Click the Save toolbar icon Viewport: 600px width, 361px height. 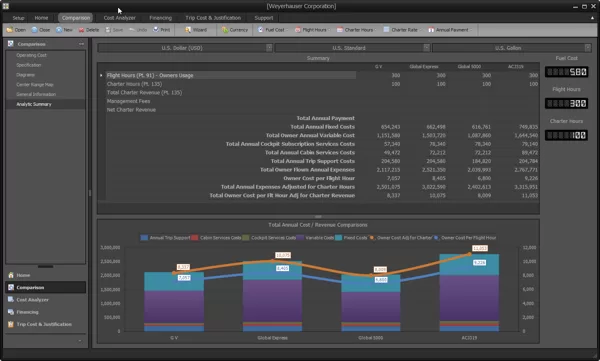click(x=108, y=30)
